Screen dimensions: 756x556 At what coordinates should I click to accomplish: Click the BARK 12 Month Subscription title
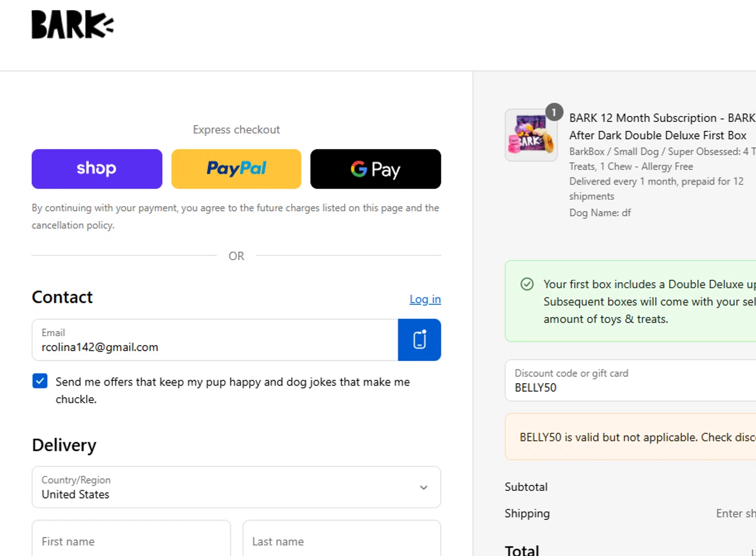click(x=662, y=127)
